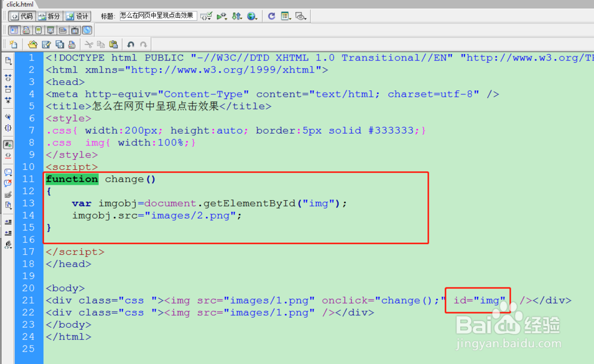
Task: Click the Copy icon
Action: point(101,45)
